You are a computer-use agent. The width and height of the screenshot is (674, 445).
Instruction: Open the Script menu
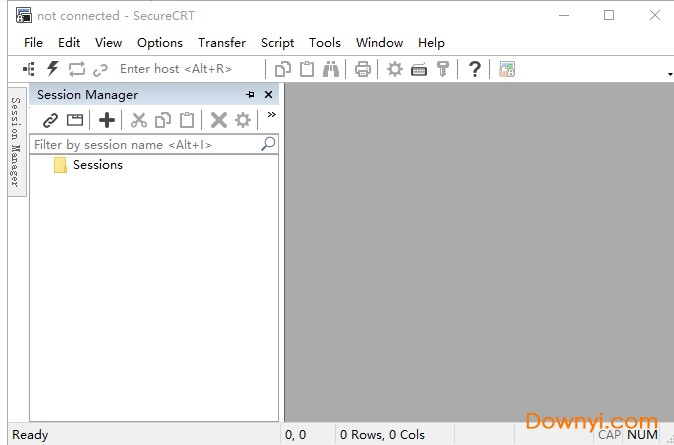click(277, 43)
